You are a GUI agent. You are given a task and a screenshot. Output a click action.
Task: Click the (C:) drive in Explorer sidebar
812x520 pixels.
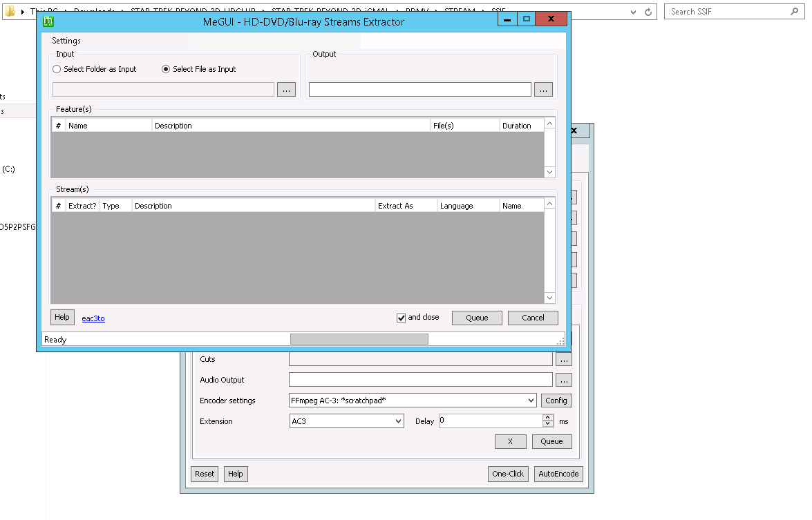click(x=8, y=169)
